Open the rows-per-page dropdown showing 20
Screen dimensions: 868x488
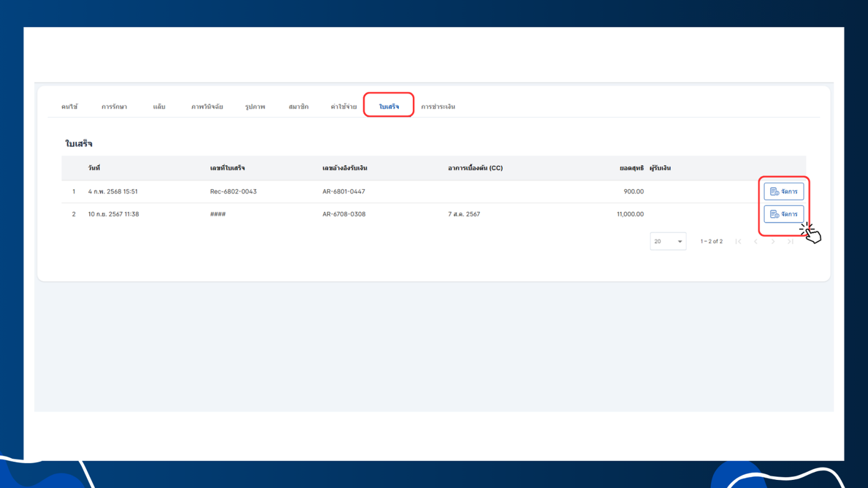click(668, 241)
